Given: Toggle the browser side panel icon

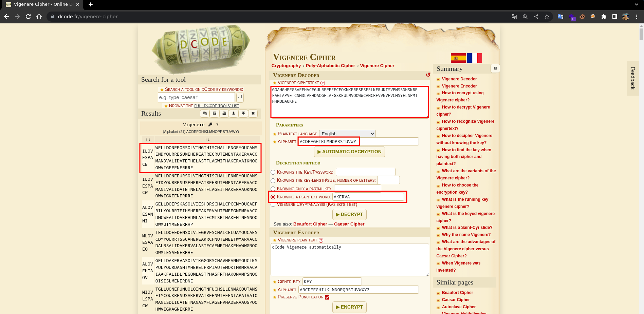Looking at the screenshot, I should [x=614, y=17].
